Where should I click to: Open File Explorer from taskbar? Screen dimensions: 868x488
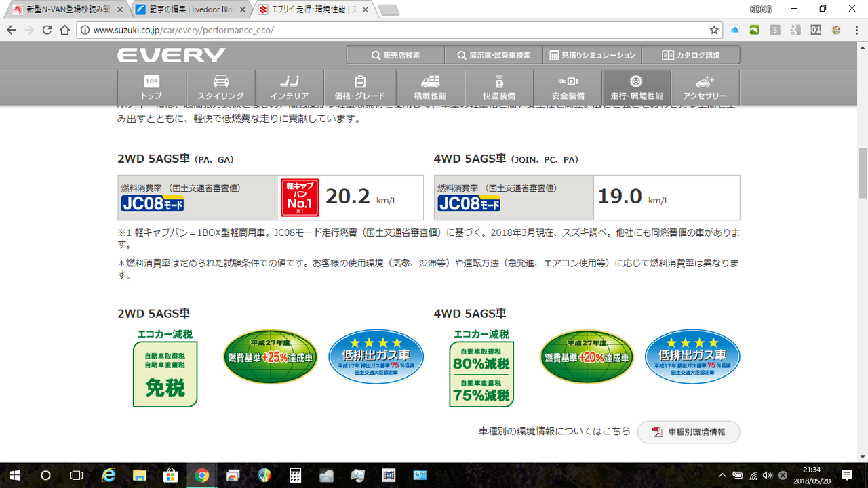point(139,475)
